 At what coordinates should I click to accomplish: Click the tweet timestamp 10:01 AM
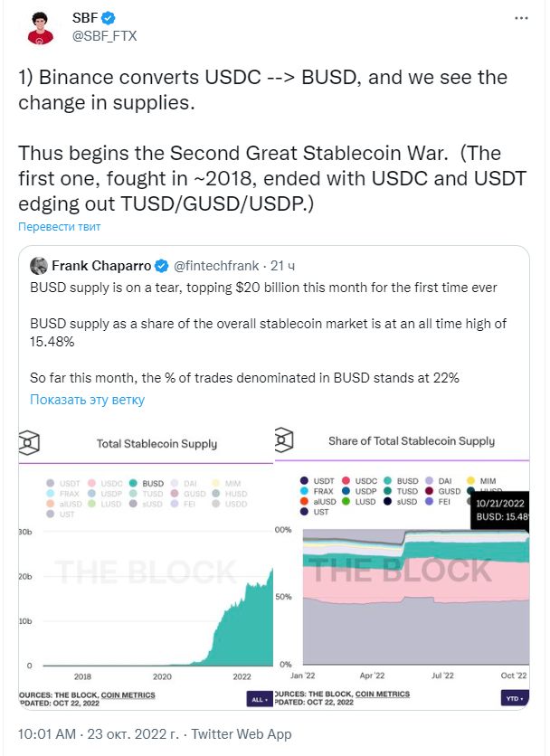coord(47,733)
